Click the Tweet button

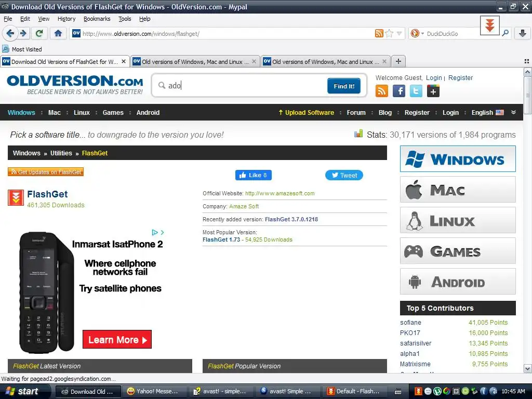344,175
